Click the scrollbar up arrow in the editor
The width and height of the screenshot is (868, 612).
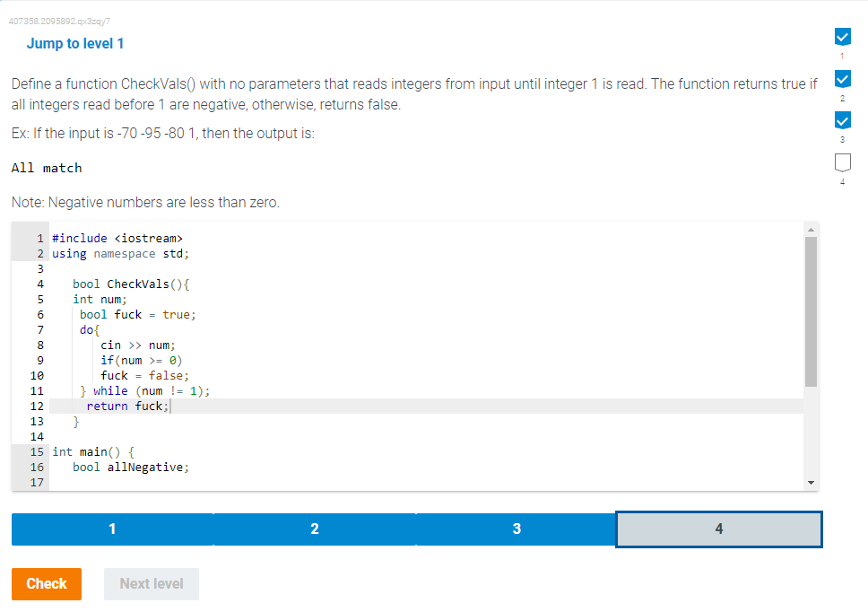[x=812, y=228]
